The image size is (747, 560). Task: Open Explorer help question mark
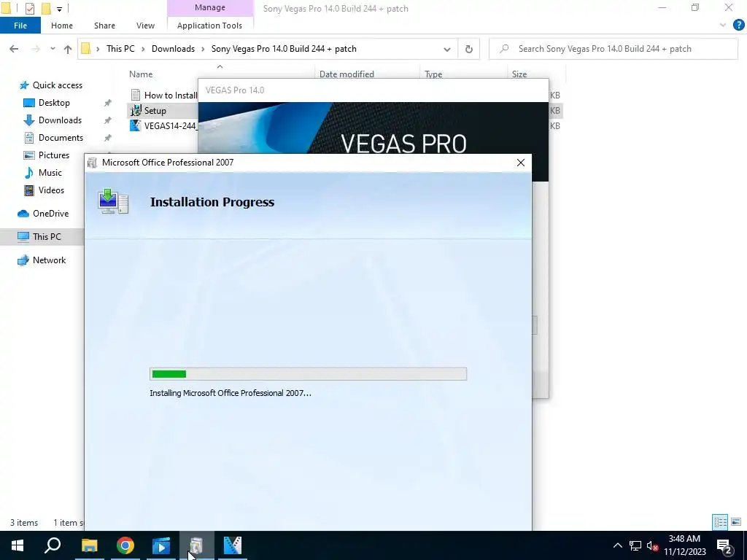click(x=738, y=26)
